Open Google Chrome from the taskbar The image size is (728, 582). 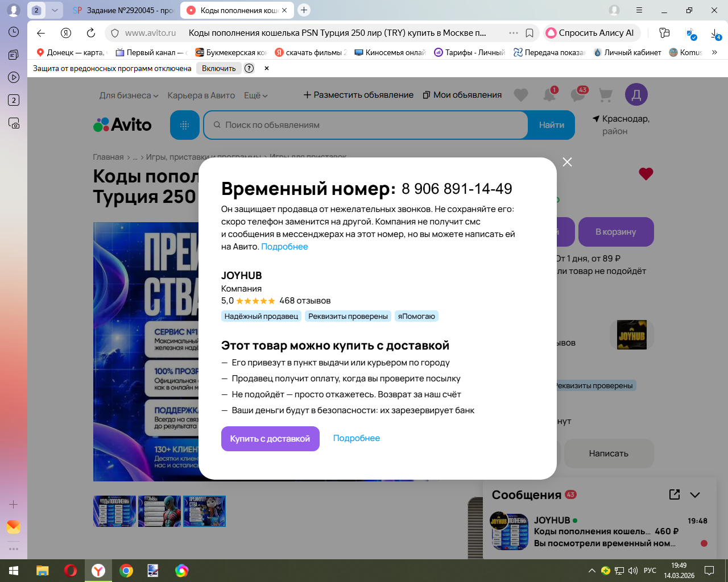126,571
